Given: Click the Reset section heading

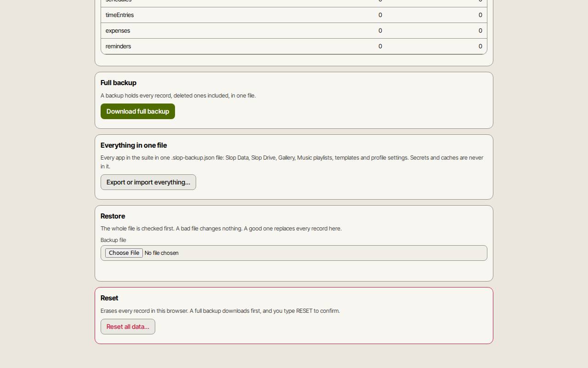Looking at the screenshot, I should (109, 298).
